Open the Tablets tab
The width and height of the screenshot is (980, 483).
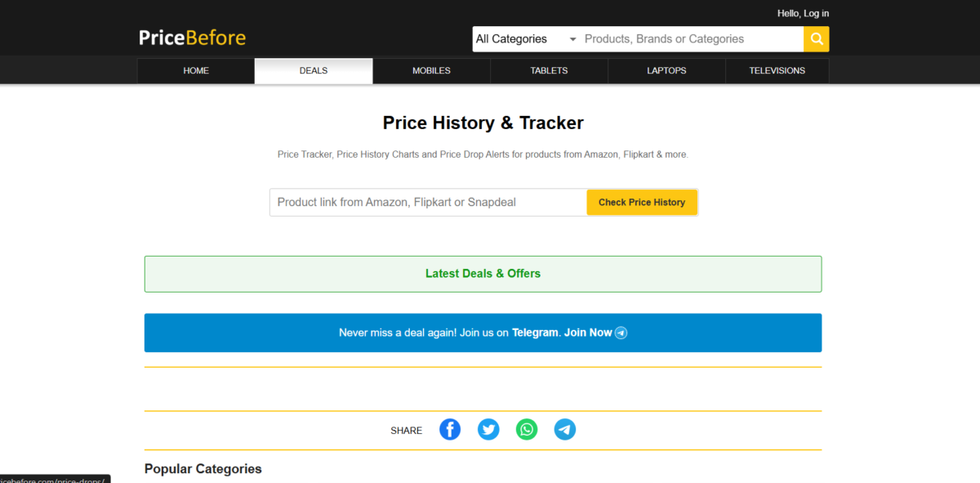pyautogui.click(x=549, y=70)
